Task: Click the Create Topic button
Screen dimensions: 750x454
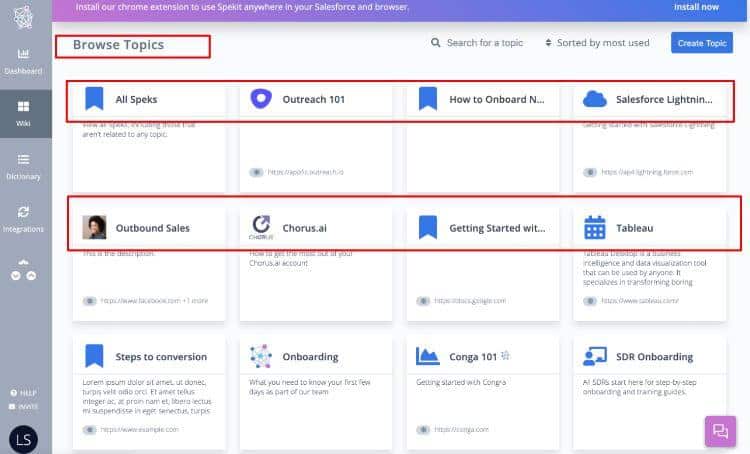Action: [x=702, y=43]
